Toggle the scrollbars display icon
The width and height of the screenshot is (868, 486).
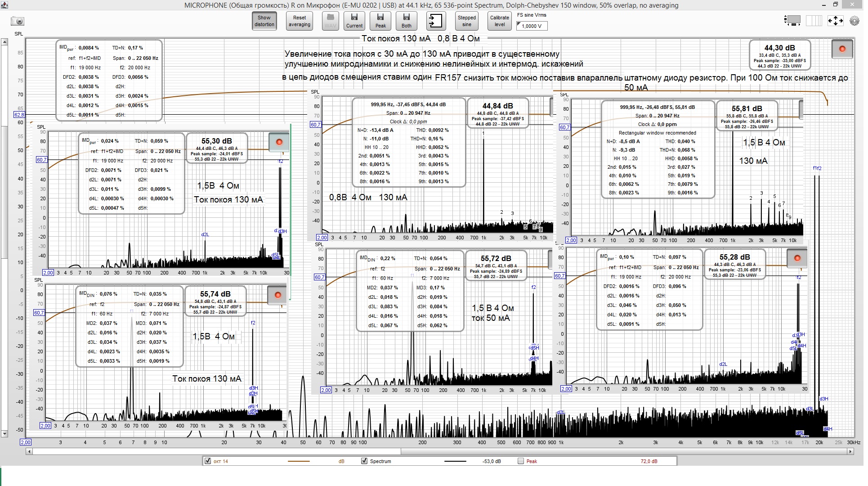point(792,21)
